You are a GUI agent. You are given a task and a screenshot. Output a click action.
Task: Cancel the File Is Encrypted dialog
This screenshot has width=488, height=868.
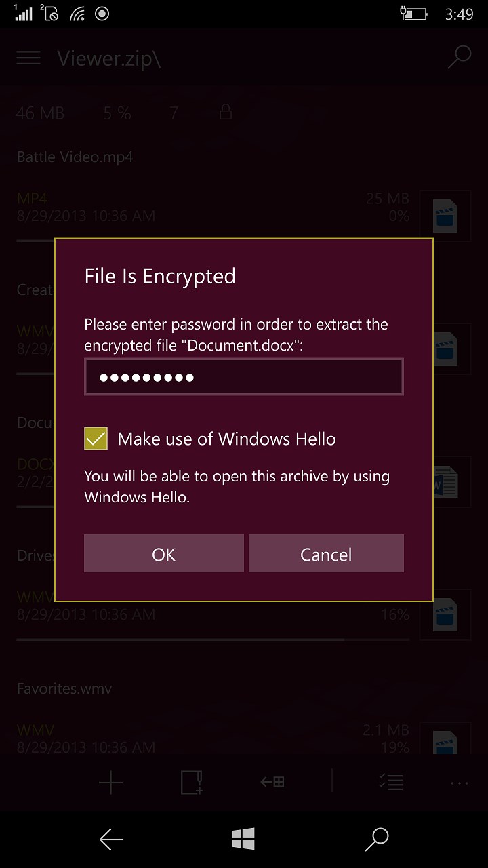(x=326, y=554)
